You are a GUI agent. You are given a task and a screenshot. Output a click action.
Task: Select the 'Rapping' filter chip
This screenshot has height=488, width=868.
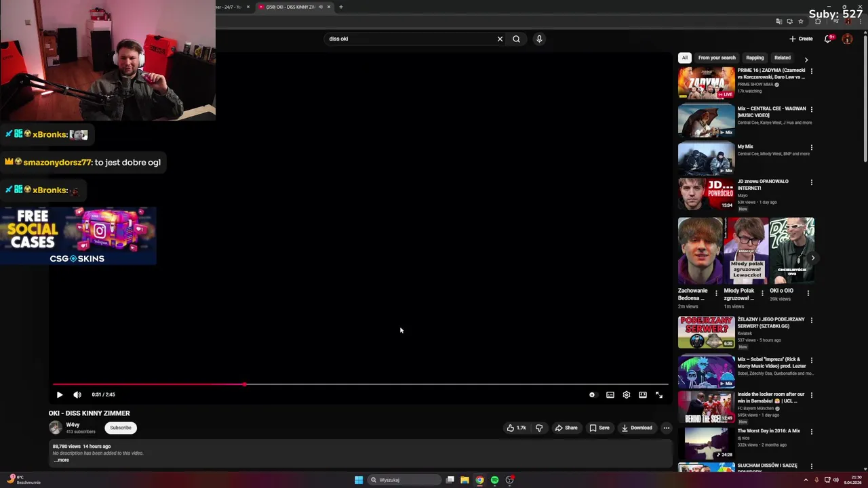click(755, 58)
